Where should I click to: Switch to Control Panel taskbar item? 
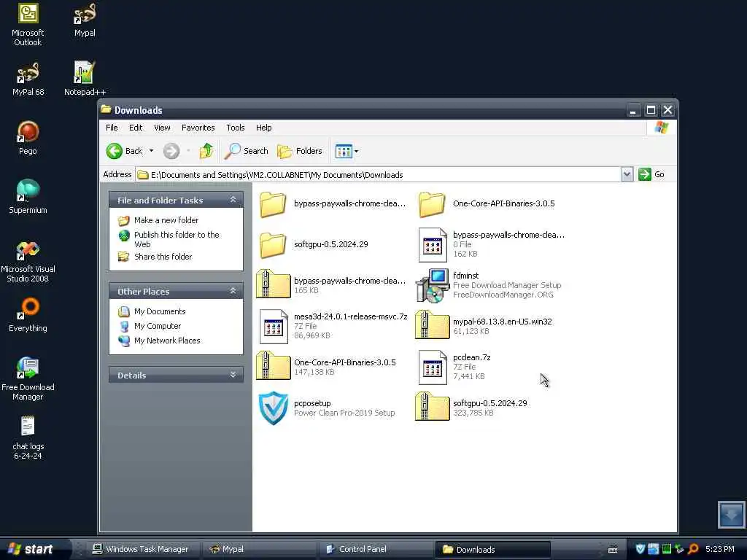point(376,549)
